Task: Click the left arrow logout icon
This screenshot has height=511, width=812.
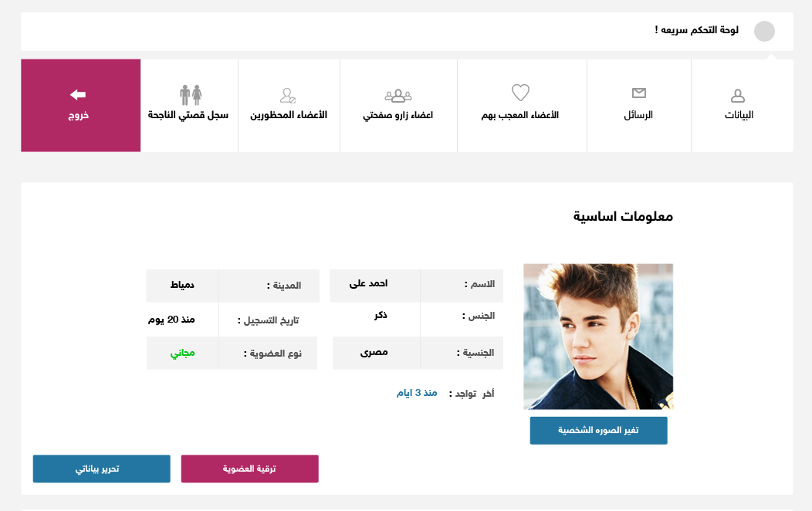Action: 78,94
